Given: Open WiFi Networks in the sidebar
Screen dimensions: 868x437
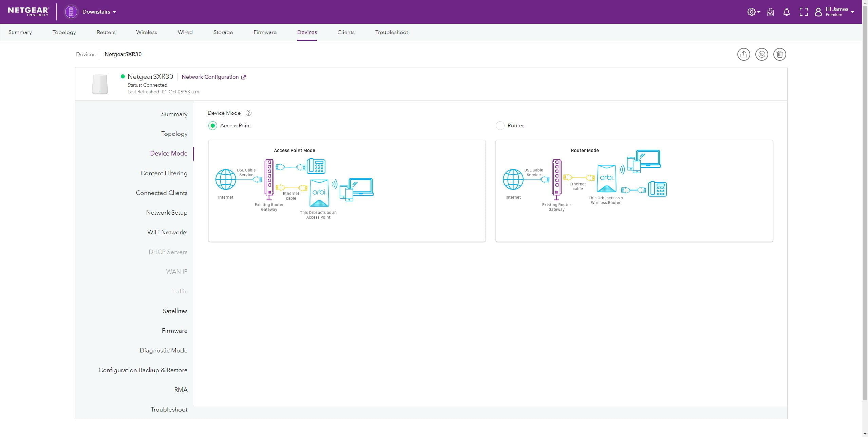Looking at the screenshot, I should click(167, 232).
